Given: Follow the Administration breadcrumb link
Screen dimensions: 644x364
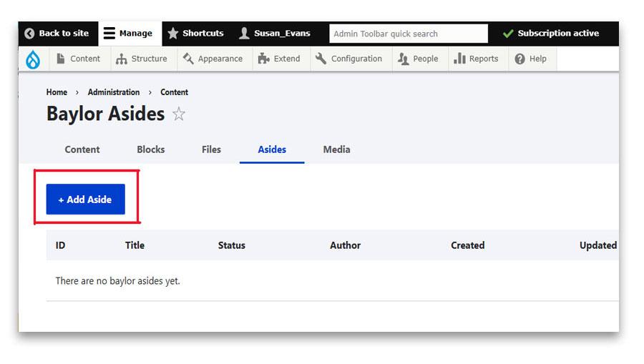Looking at the screenshot, I should (114, 92).
